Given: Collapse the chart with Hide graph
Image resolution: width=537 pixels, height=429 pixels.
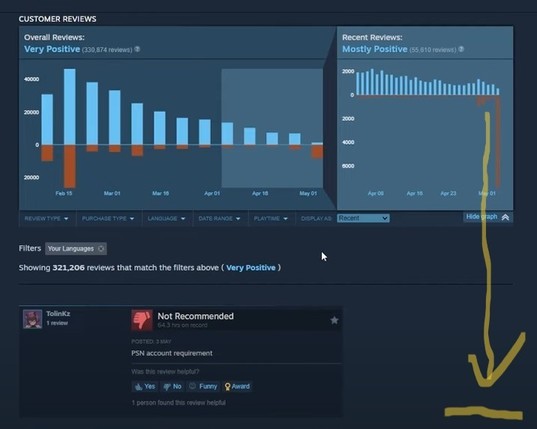Looking at the screenshot, I should click(x=488, y=217).
